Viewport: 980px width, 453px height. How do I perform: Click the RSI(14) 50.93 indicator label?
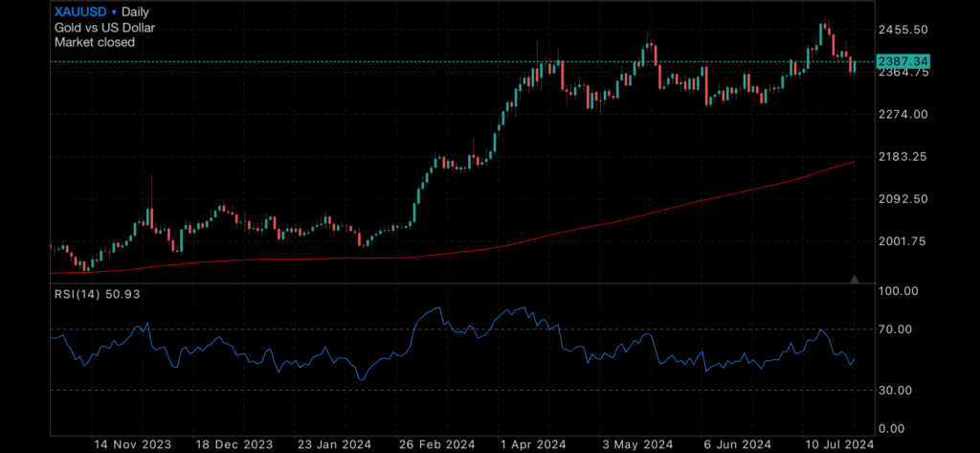97,294
